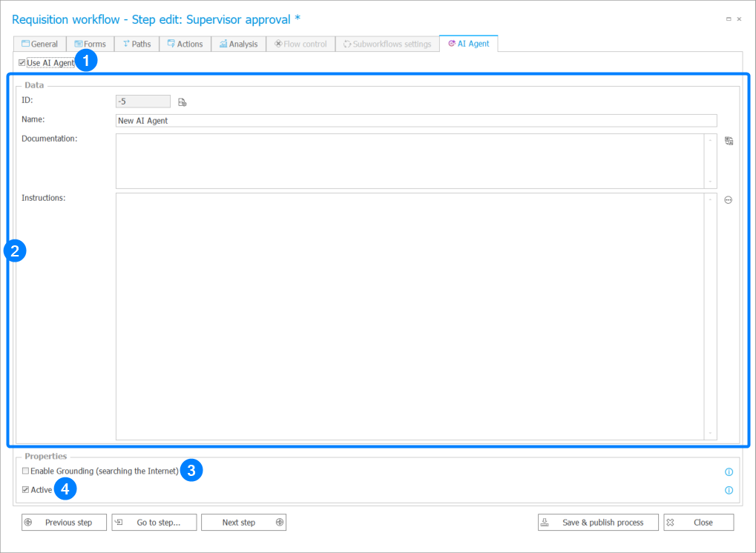Image resolution: width=756 pixels, height=553 pixels.
Task: Click the icon beside the Documentation box
Action: coord(729,141)
